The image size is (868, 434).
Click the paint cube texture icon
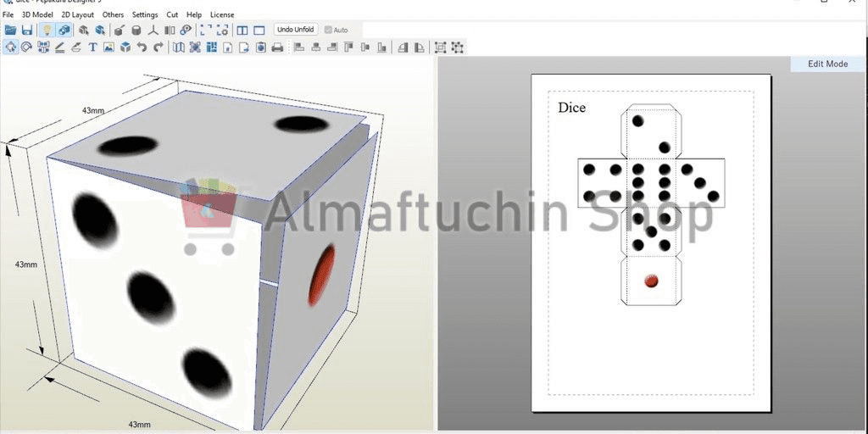pyautogui.click(x=120, y=30)
